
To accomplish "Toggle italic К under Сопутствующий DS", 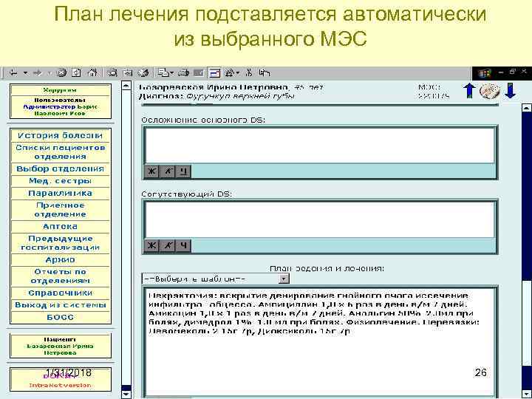I will tap(168, 245).
